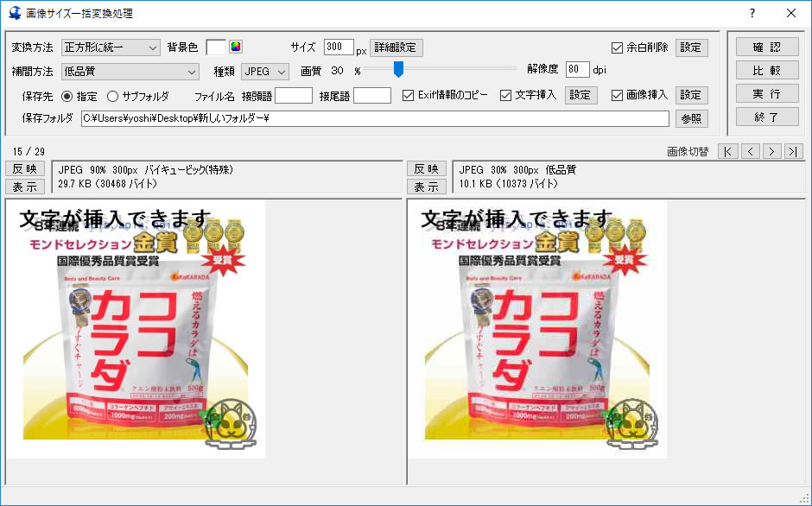Click the help question mark button
The width and height of the screenshot is (812, 506).
pyautogui.click(x=752, y=14)
